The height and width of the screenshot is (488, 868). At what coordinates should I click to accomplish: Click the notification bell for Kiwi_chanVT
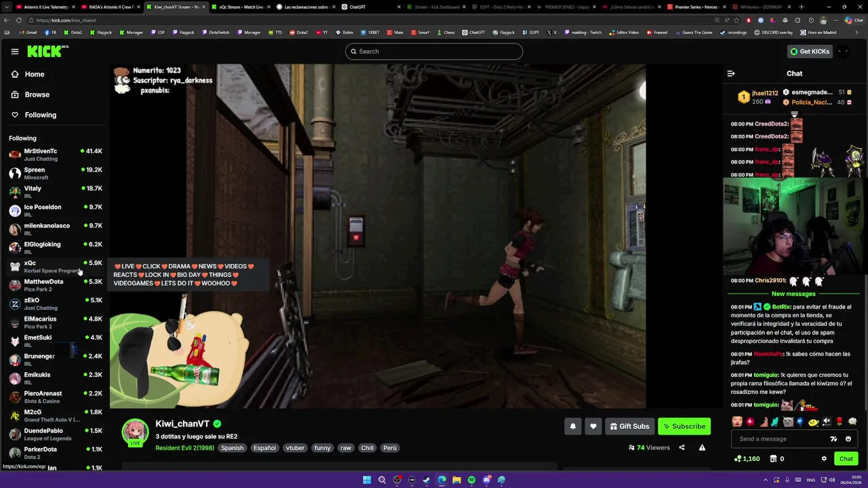(572, 426)
